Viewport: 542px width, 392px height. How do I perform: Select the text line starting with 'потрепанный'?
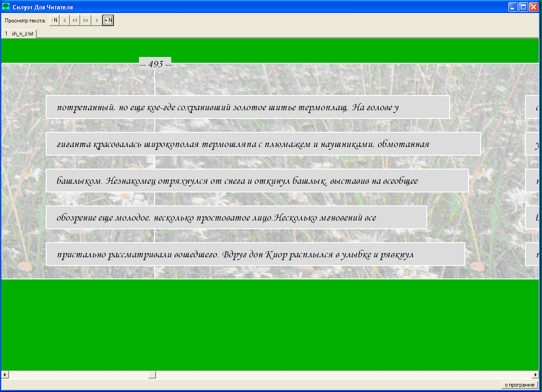tap(247, 107)
